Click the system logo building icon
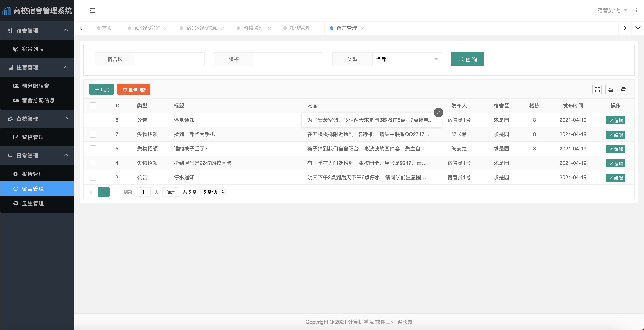The width and height of the screenshot is (644, 330). click(7, 11)
